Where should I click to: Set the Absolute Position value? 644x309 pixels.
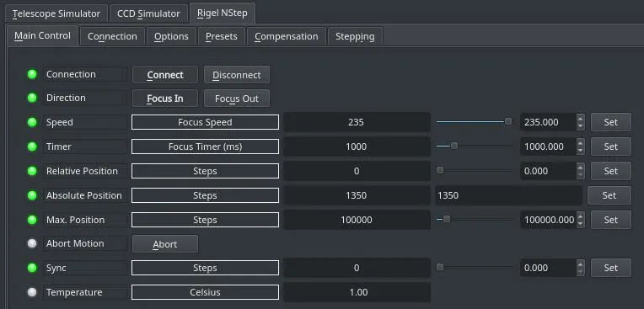pyautogui.click(x=609, y=195)
